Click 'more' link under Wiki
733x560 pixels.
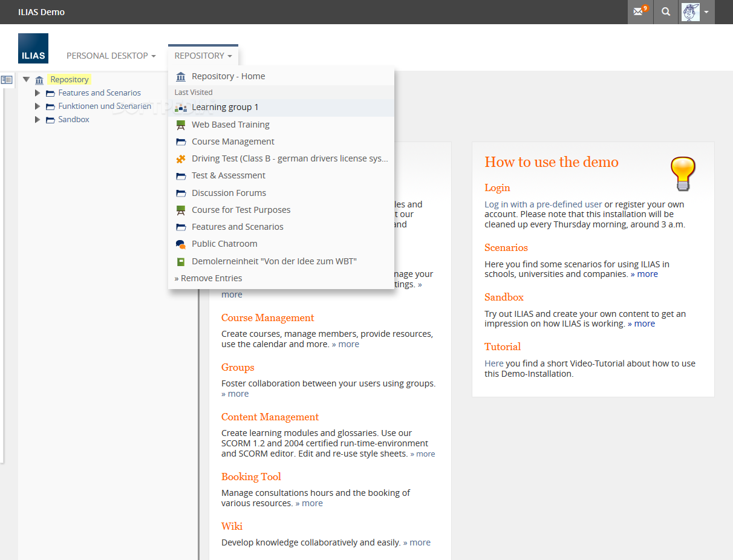417,542
